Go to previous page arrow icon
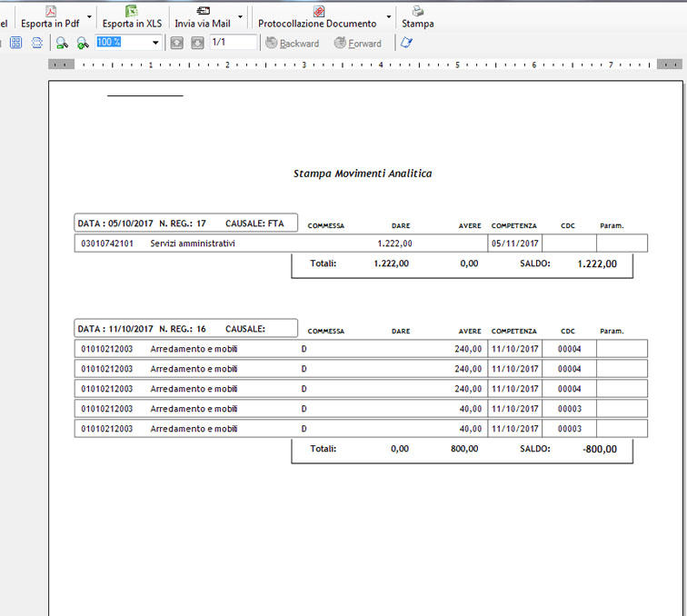This screenshot has height=616, width=687. click(x=176, y=43)
